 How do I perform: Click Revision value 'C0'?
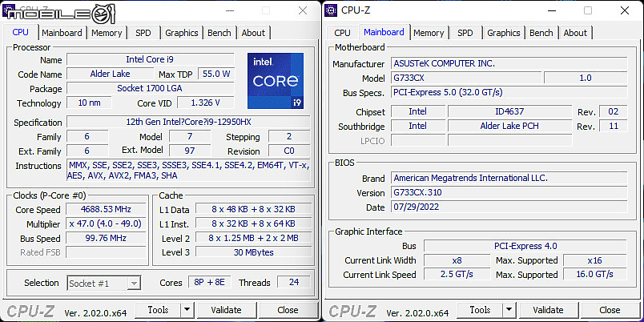click(x=289, y=151)
